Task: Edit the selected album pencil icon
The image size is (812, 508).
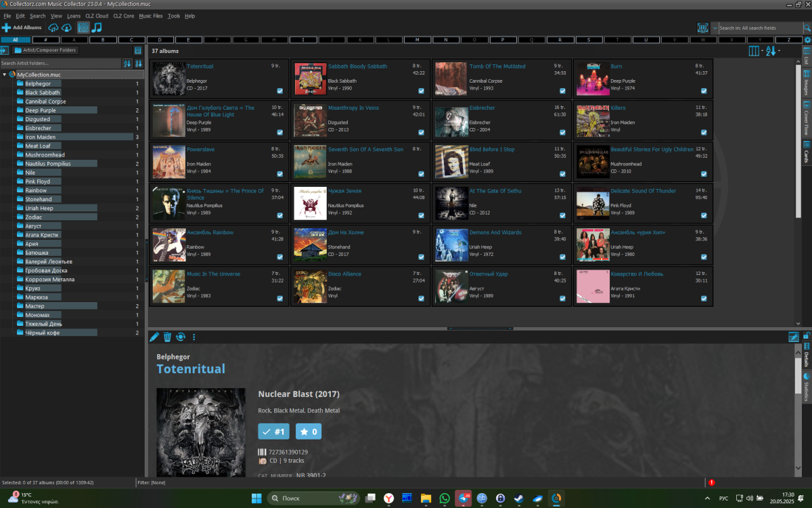Action: (154, 337)
